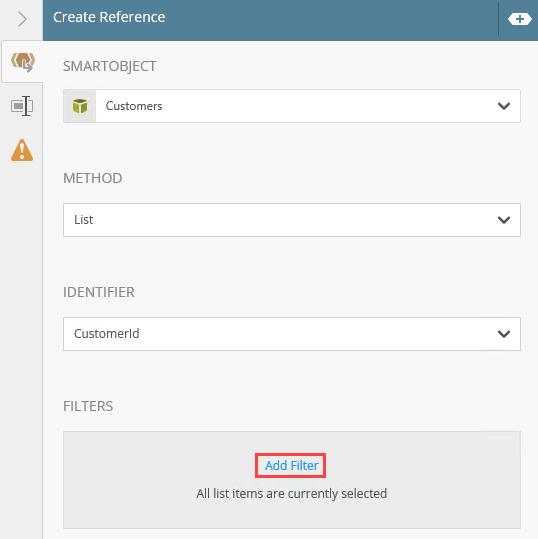Open the Create Reference SmartObject tab
The width and height of the screenshot is (538, 539).
click(23, 62)
